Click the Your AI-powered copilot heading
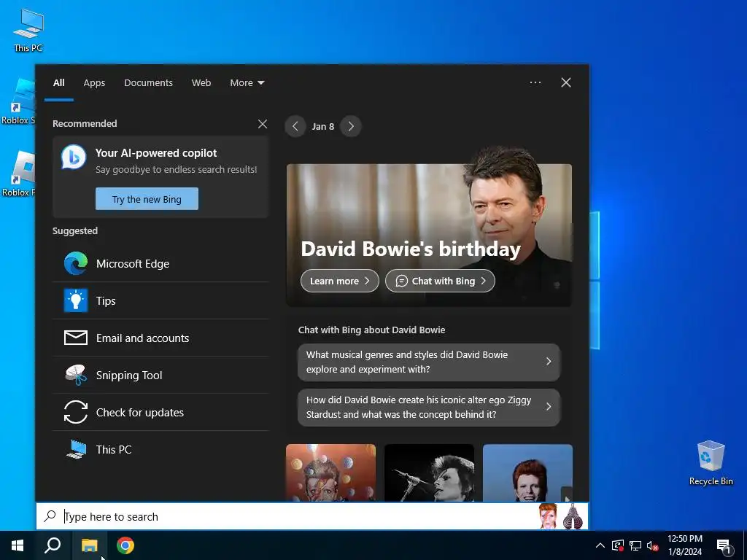The height and width of the screenshot is (560, 747). [156, 153]
